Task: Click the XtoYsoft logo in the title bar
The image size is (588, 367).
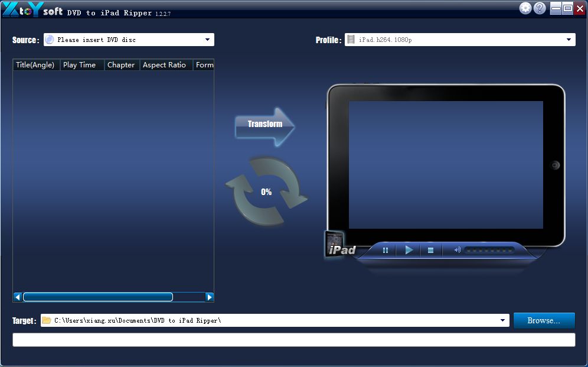Action: click(x=32, y=10)
